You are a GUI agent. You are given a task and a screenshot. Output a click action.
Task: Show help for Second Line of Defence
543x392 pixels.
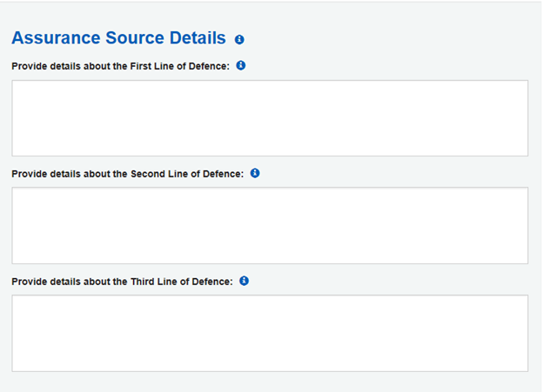(255, 173)
